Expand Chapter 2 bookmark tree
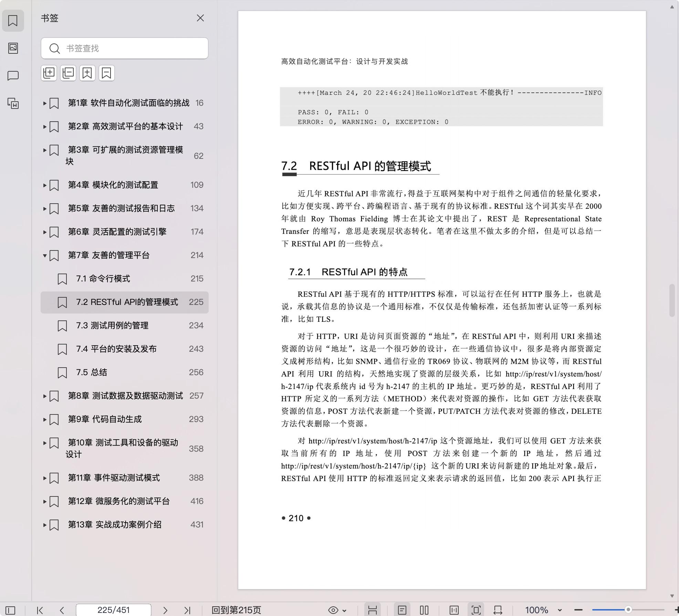This screenshot has width=679, height=616. click(x=44, y=126)
